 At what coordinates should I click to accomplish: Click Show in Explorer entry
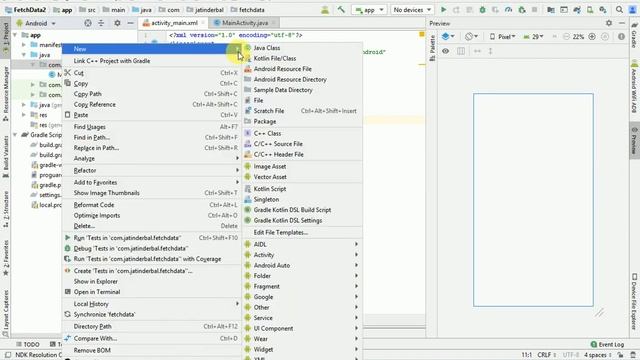(x=151, y=281)
